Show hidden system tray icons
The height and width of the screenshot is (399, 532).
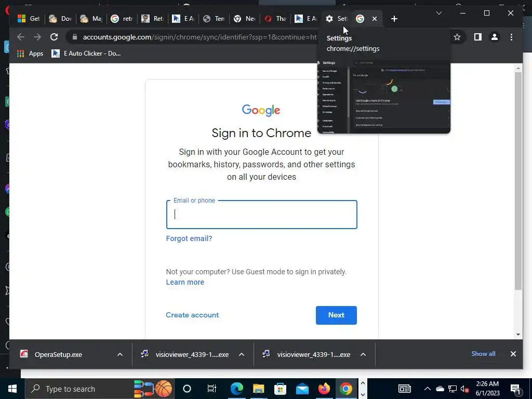coord(427,389)
